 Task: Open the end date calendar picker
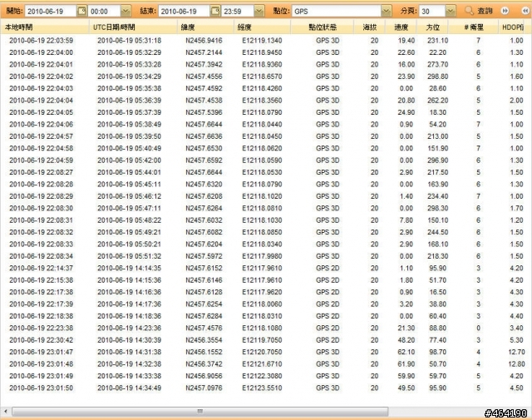click(215, 11)
